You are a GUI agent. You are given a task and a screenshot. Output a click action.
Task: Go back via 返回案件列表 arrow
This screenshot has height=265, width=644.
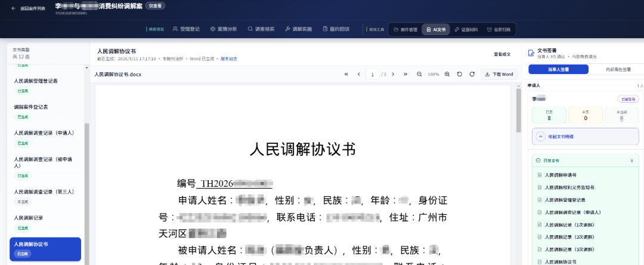[x=14, y=8]
